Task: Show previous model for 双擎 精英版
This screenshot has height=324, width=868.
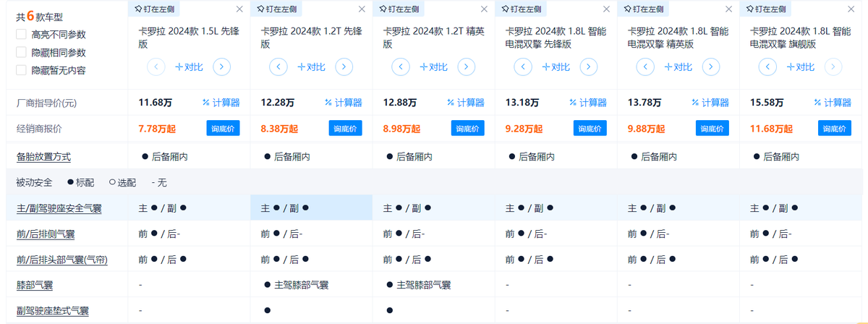Action: [645, 67]
